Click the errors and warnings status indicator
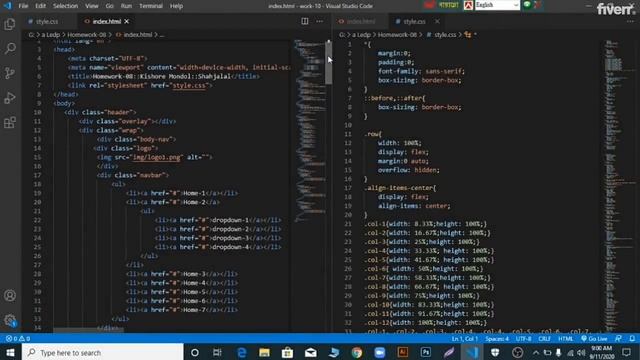This screenshot has width=640, height=360. pyautogui.click(x=18, y=339)
